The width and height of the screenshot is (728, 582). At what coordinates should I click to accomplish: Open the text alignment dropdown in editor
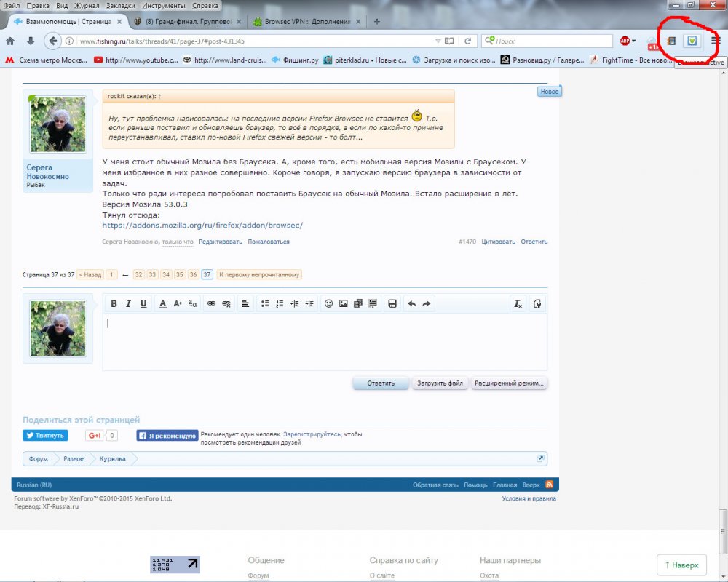coord(245,303)
